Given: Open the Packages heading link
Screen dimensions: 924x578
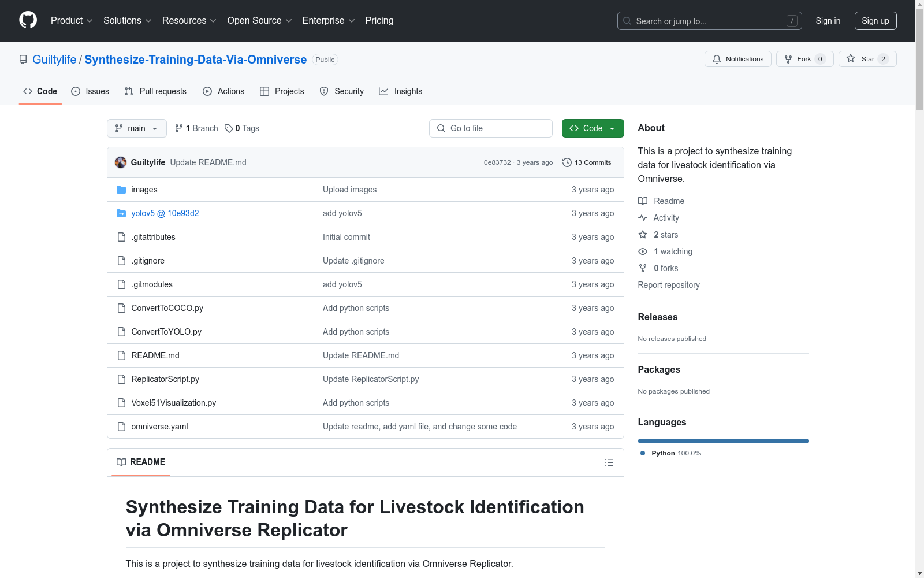Looking at the screenshot, I should click(x=659, y=369).
